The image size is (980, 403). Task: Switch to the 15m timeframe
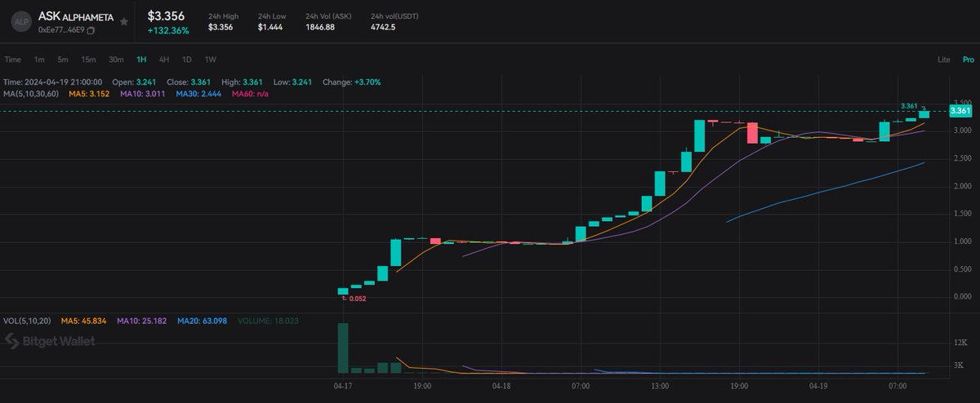coord(88,60)
